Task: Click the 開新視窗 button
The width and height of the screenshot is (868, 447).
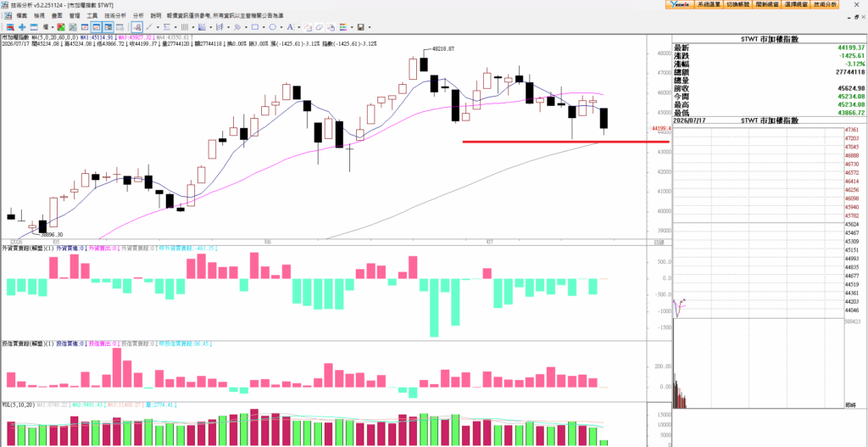Action: [767, 4]
